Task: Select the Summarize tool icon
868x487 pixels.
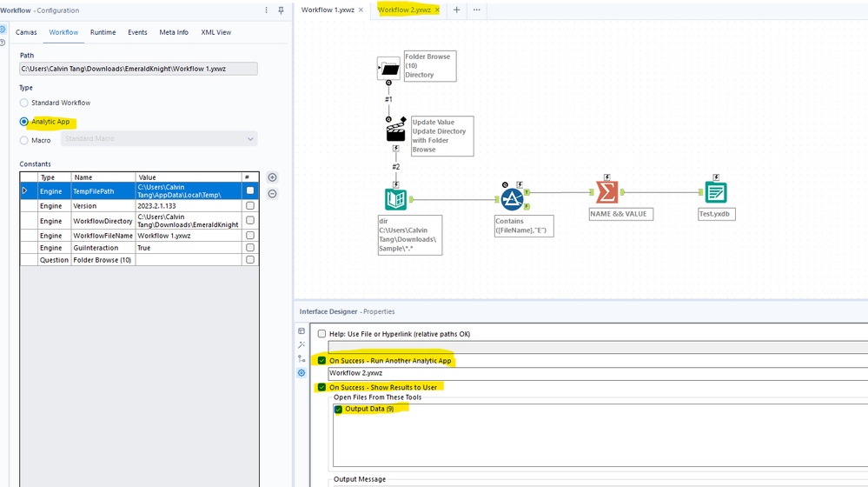Action: tap(606, 193)
